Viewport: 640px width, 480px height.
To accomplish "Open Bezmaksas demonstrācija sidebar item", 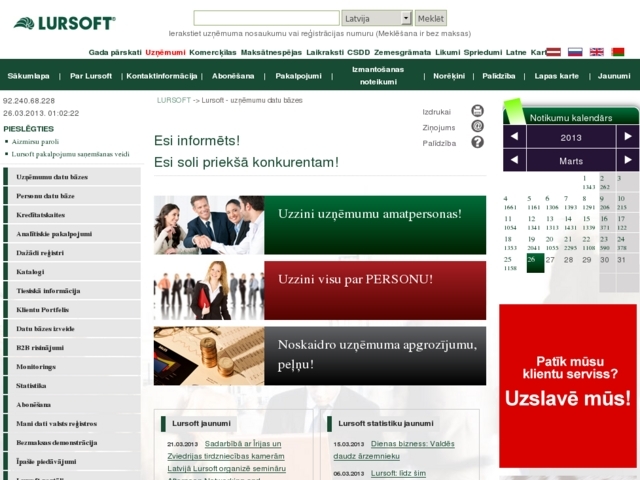I will pyautogui.click(x=72, y=442).
